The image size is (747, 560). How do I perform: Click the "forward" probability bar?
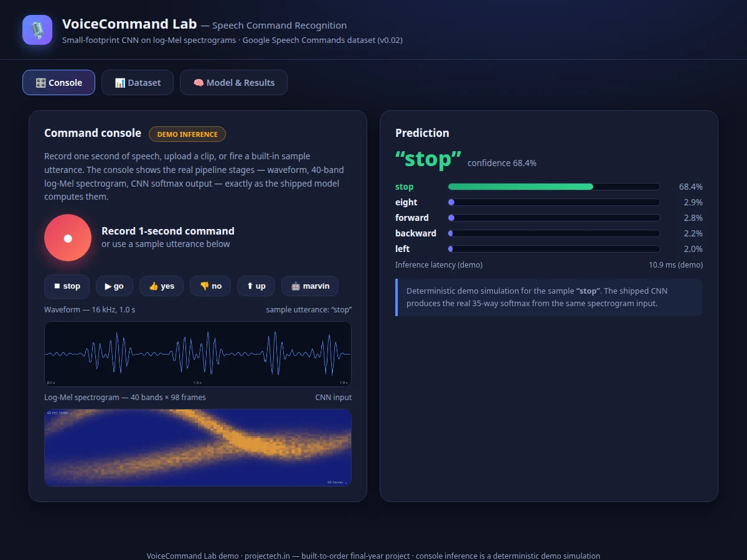pos(554,218)
